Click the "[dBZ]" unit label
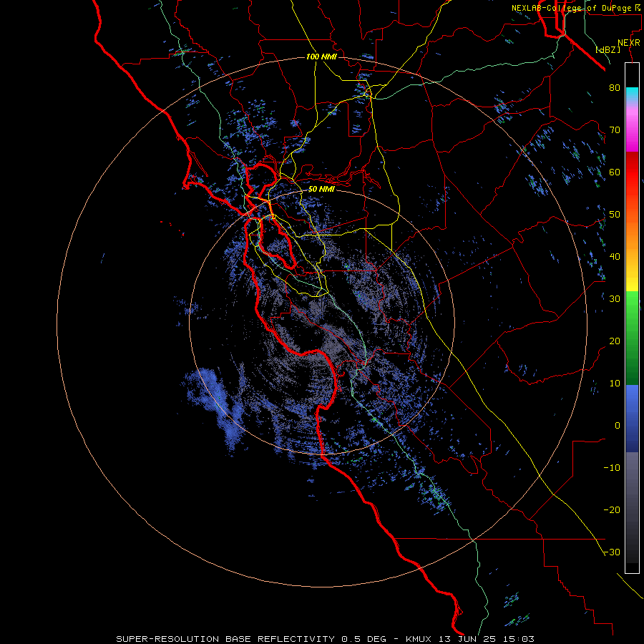Screen dimensions: 644x644 click(x=608, y=50)
